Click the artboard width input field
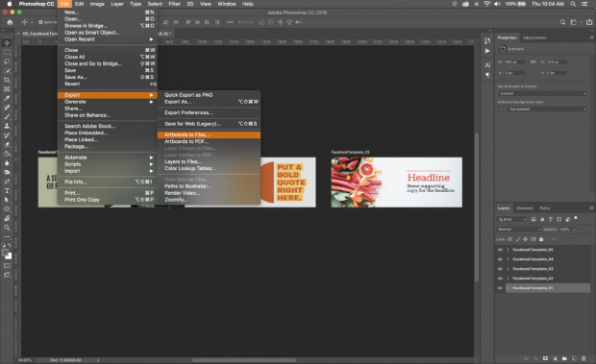Viewport: 596px width, 364px height. click(x=514, y=61)
